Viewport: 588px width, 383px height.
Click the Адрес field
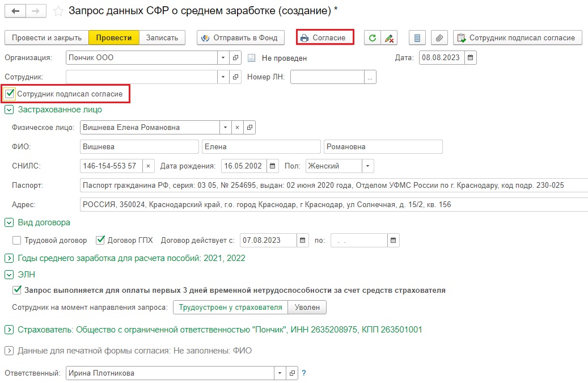(x=334, y=205)
